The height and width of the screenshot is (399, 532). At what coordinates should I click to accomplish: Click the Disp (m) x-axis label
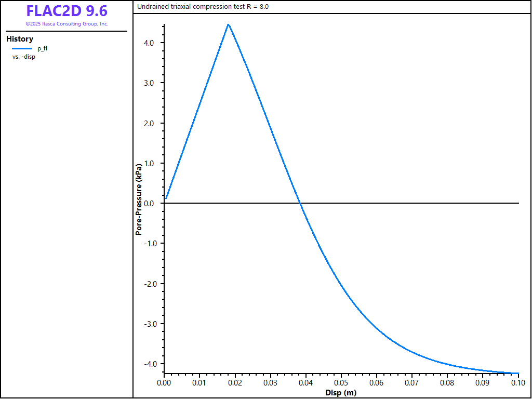tap(341, 392)
